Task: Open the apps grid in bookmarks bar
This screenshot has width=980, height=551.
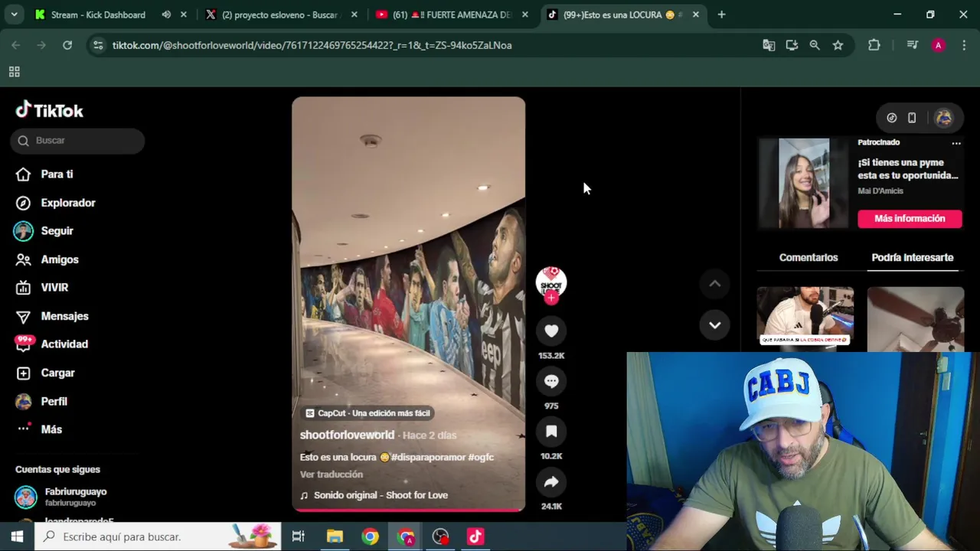Action: click(x=14, y=72)
